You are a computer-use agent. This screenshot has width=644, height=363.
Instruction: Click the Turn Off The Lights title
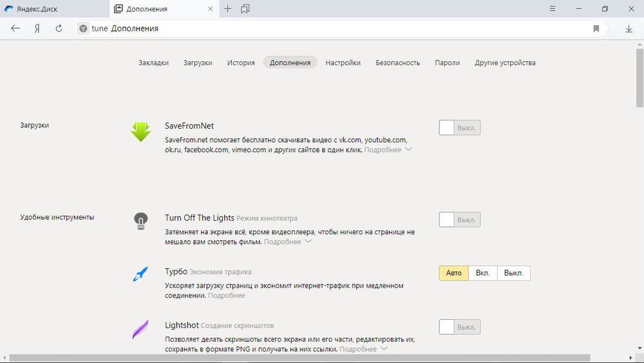(x=200, y=218)
